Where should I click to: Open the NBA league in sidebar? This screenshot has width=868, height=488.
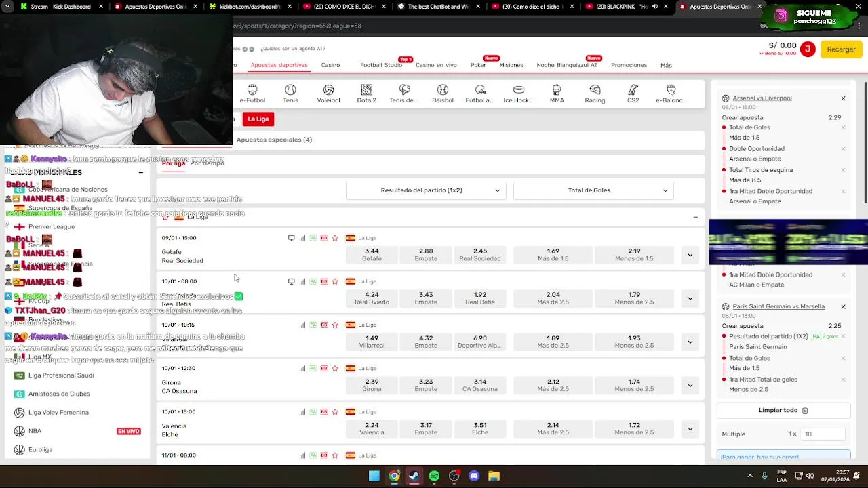pyautogui.click(x=35, y=431)
